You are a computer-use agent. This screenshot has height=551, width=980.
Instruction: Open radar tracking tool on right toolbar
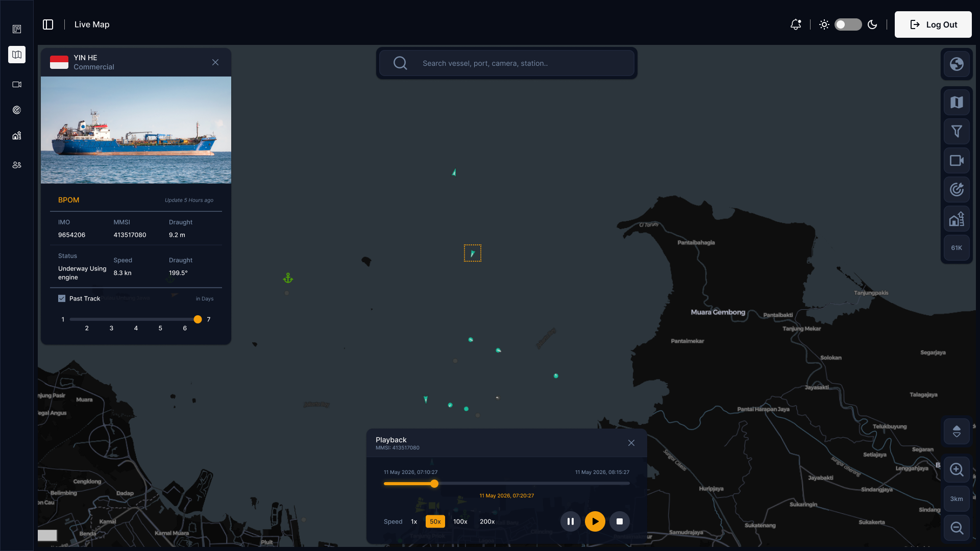[x=957, y=190]
